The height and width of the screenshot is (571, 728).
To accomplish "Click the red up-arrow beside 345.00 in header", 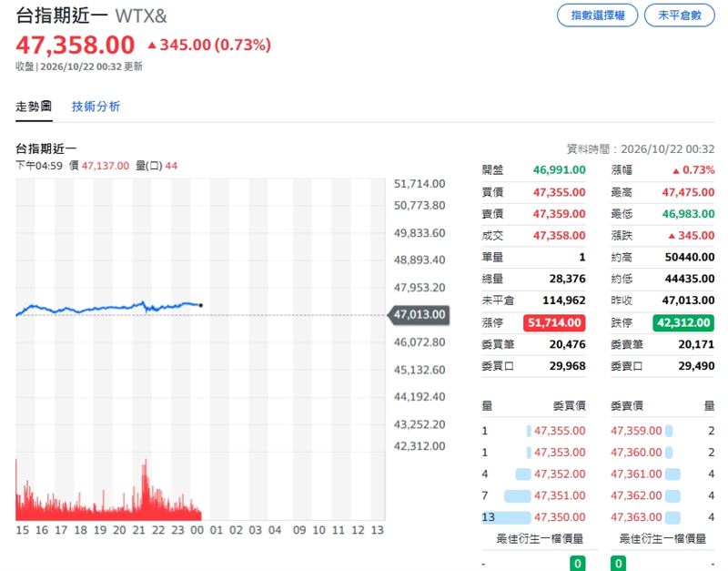I will (152, 45).
